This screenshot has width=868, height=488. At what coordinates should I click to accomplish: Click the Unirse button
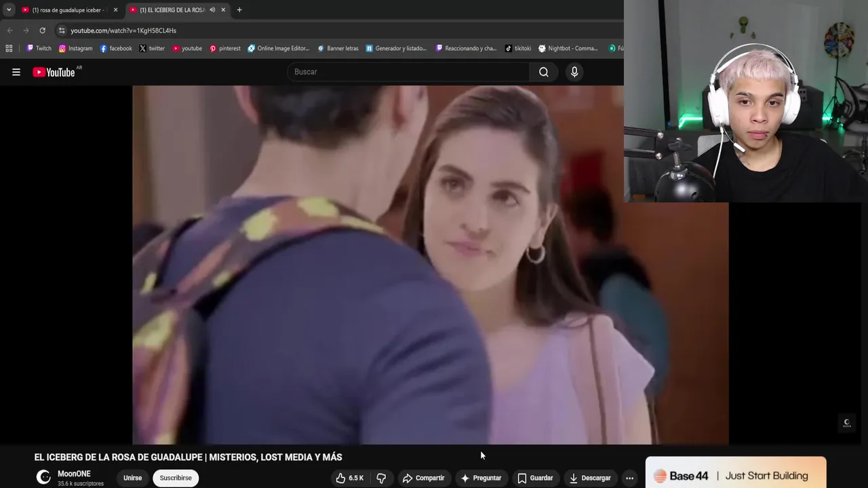coord(132,478)
